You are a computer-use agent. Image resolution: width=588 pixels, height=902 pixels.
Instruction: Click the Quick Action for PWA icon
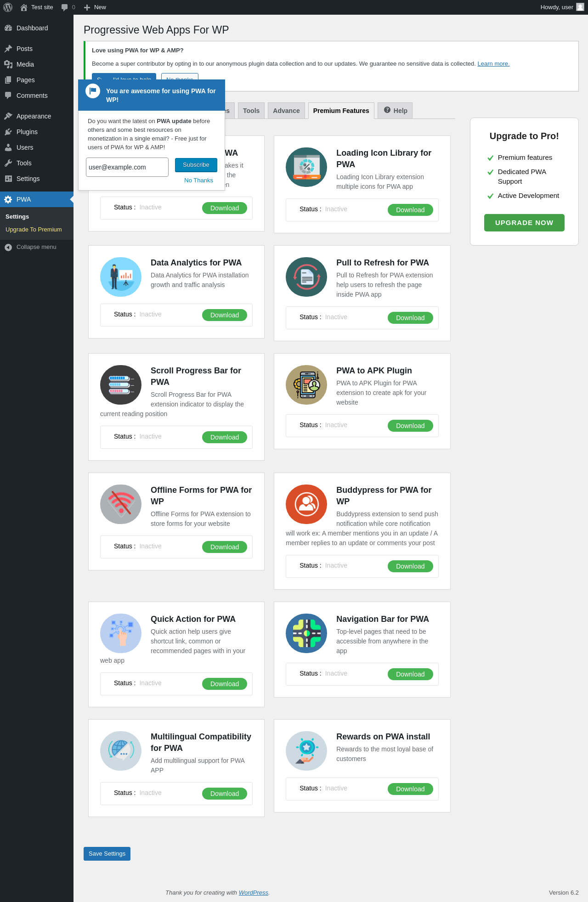click(x=121, y=633)
